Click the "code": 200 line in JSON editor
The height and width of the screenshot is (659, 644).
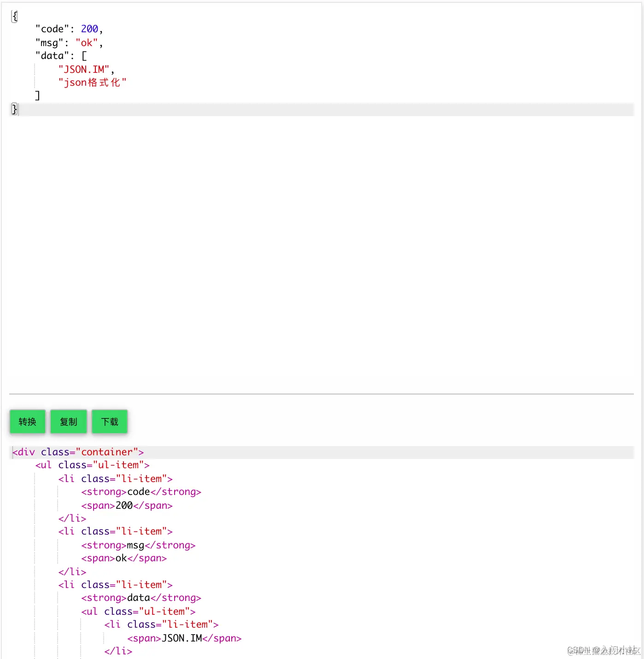pyautogui.click(x=69, y=29)
